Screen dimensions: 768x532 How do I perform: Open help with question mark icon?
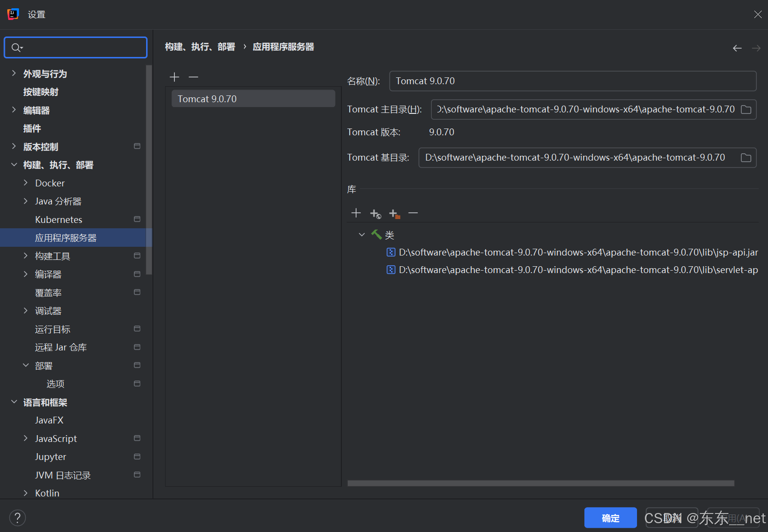(x=18, y=518)
